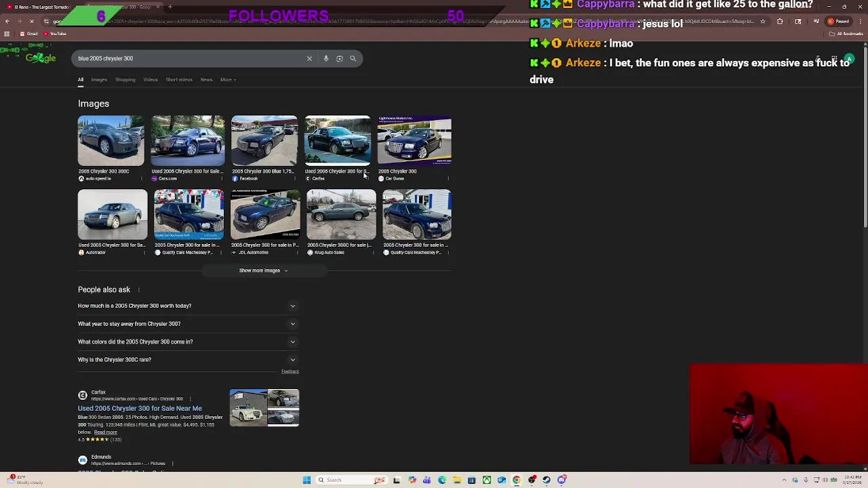Start a voice search with the microphone
The width and height of the screenshot is (868, 488).
(x=325, y=58)
